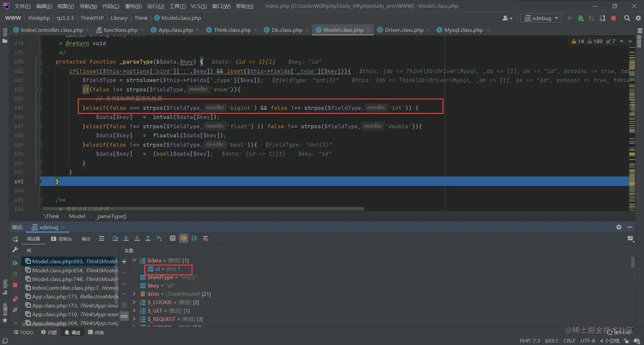This screenshot has height=345, width=644.
Task: Open Evaluate Expression calculator icon
Action: click(173, 238)
